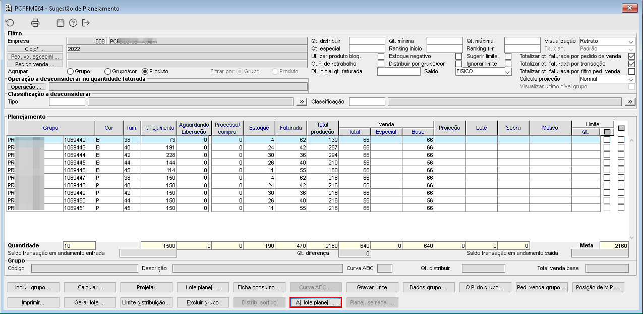Click the Qt. distribuir input field
This screenshot has height=314, width=644.
click(367, 41)
